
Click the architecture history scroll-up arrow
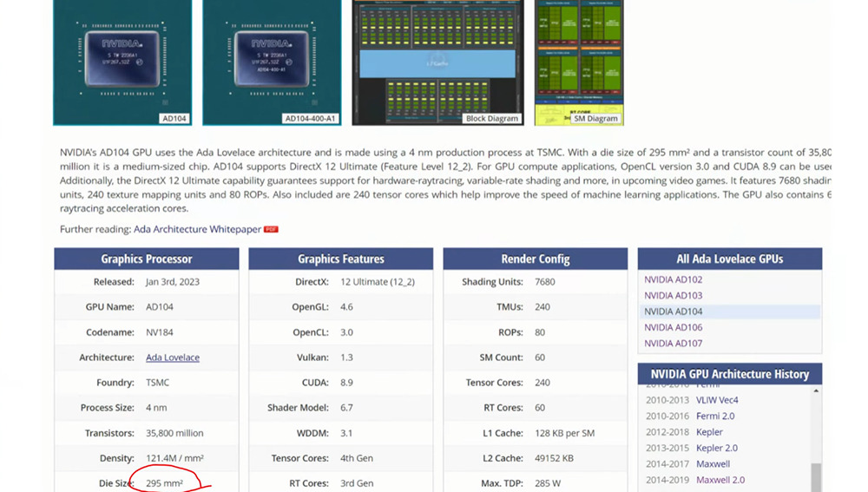816,390
